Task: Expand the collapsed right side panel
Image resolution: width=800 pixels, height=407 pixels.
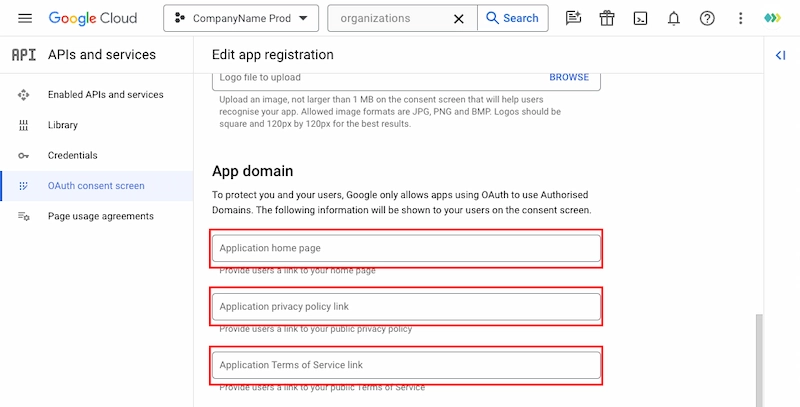Action: click(x=781, y=55)
